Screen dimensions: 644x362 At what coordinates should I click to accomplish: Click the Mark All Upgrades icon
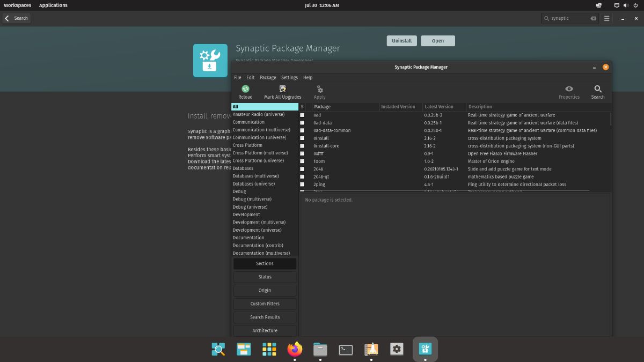pyautogui.click(x=282, y=91)
